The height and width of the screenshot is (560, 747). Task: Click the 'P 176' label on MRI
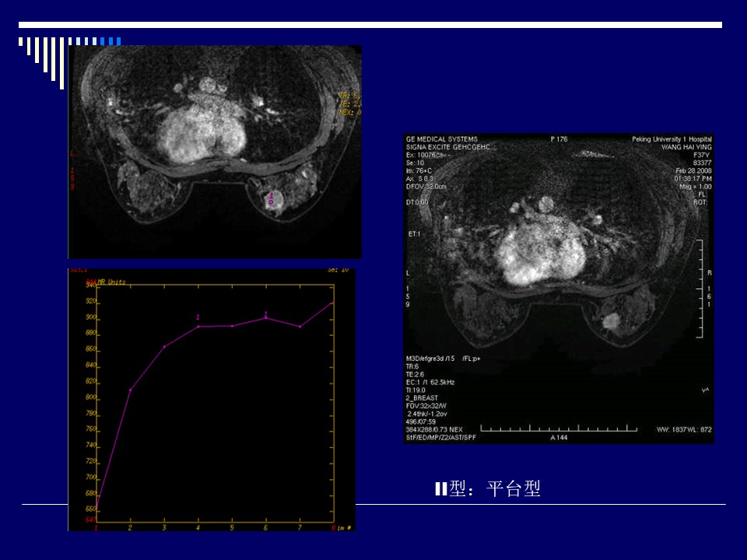click(x=559, y=139)
